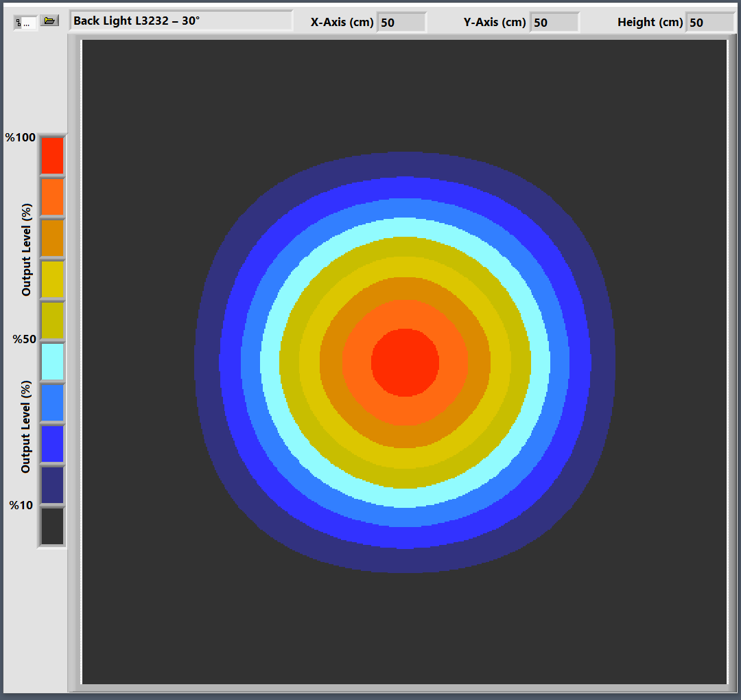Click the Y-Axis (cm) value field
Screen dimensions: 741x700
click(554, 22)
